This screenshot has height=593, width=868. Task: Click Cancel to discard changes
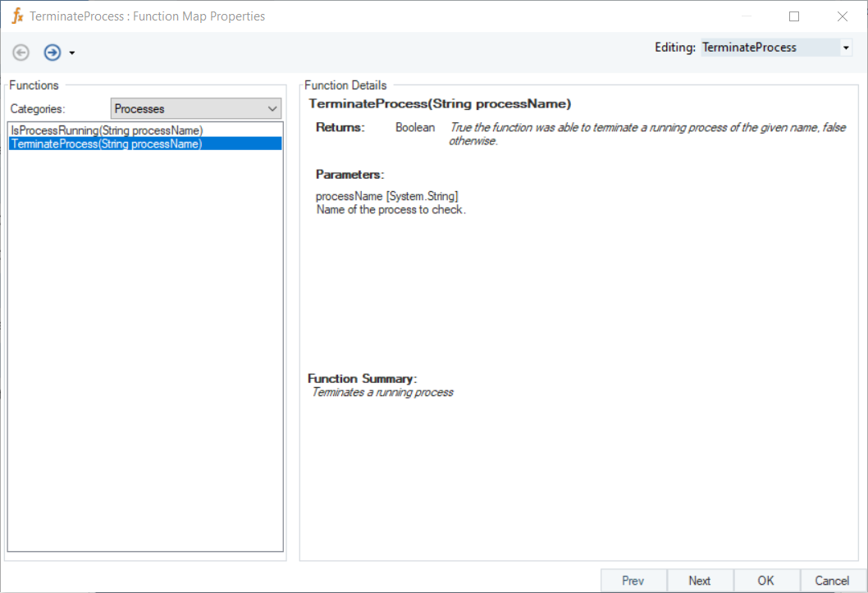832,581
